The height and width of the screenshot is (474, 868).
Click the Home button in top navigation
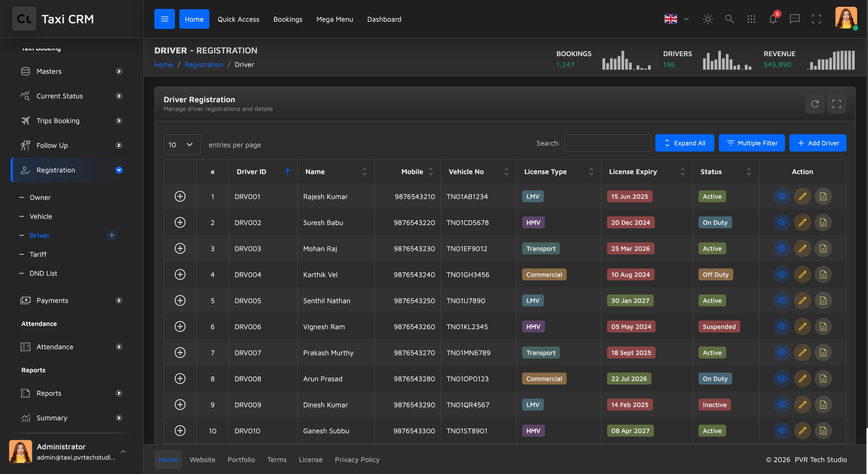[194, 19]
